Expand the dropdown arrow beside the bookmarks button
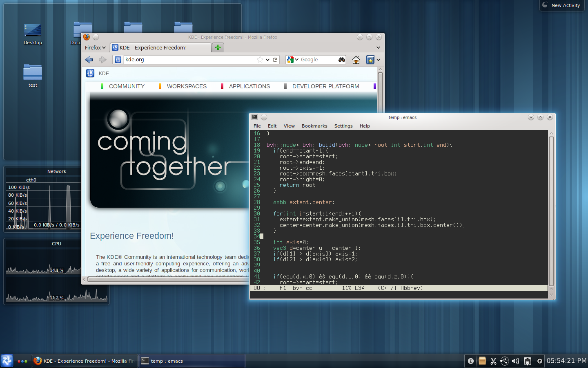The image size is (588, 368). click(x=379, y=60)
